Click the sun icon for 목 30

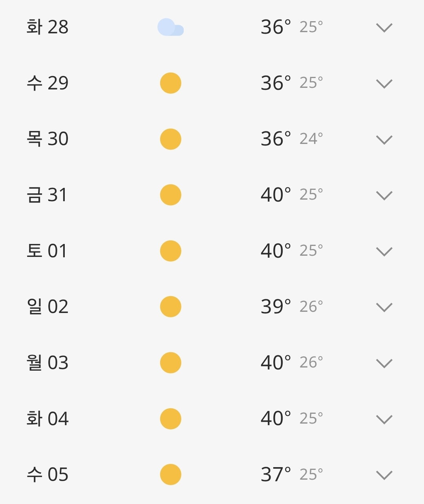click(x=171, y=139)
